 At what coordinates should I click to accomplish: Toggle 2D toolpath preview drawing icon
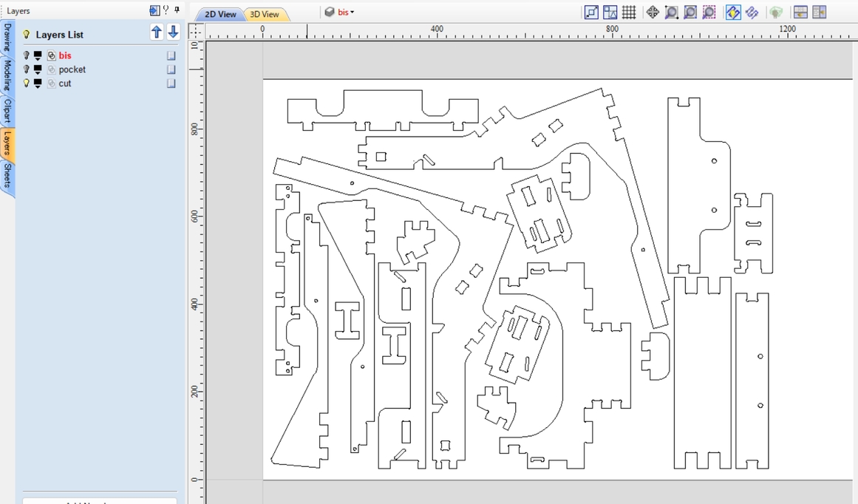point(733,12)
